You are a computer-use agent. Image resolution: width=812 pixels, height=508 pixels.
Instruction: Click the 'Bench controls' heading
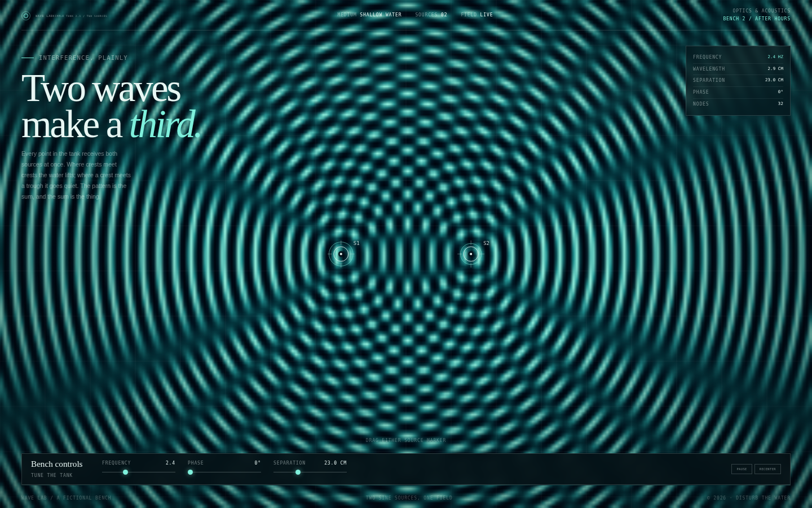click(x=57, y=464)
